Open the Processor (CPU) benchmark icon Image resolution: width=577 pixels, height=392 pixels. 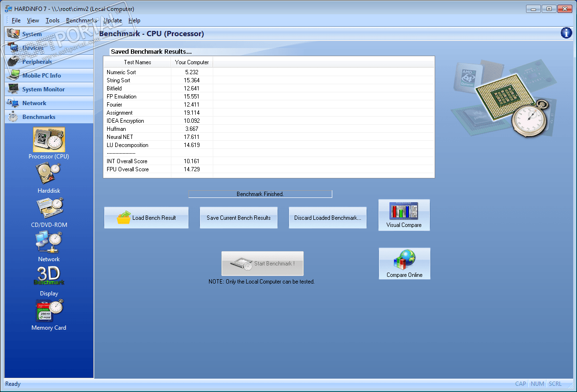[x=49, y=139]
